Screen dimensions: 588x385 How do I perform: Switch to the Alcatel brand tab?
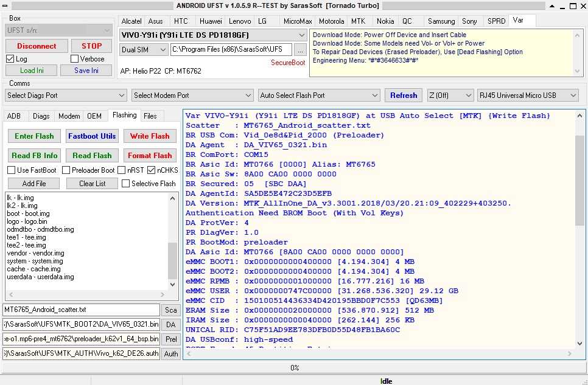click(x=131, y=21)
